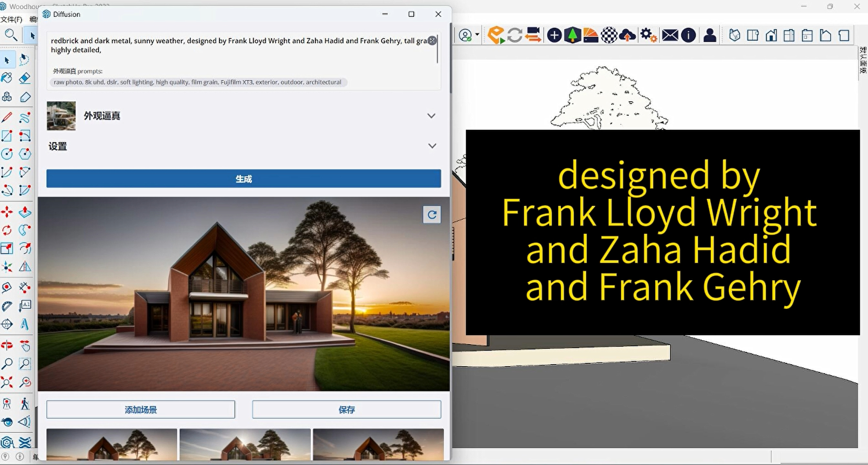Select the Move tool
Image resolution: width=868 pixels, height=465 pixels.
7,212
